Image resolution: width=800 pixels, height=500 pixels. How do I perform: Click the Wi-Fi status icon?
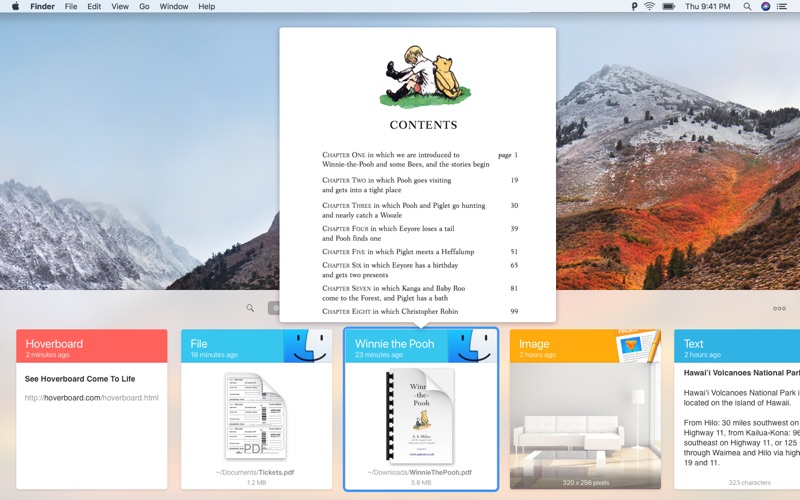(x=649, y=7)
